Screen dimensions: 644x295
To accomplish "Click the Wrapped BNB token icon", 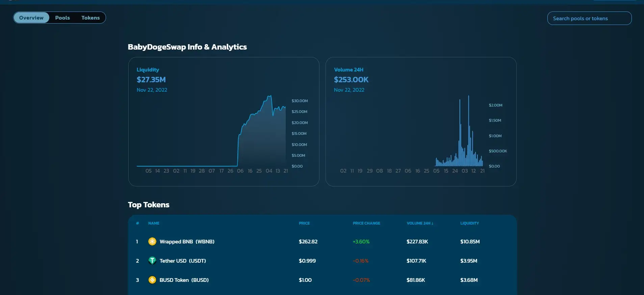I will (x=152, y=241).
